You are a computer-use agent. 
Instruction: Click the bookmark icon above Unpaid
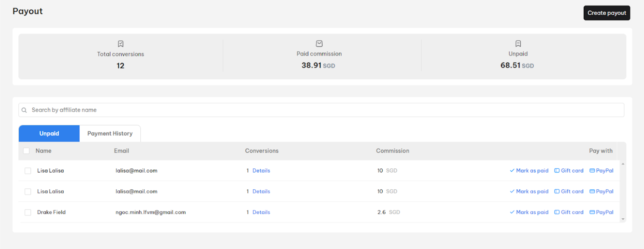click(518, 43)
